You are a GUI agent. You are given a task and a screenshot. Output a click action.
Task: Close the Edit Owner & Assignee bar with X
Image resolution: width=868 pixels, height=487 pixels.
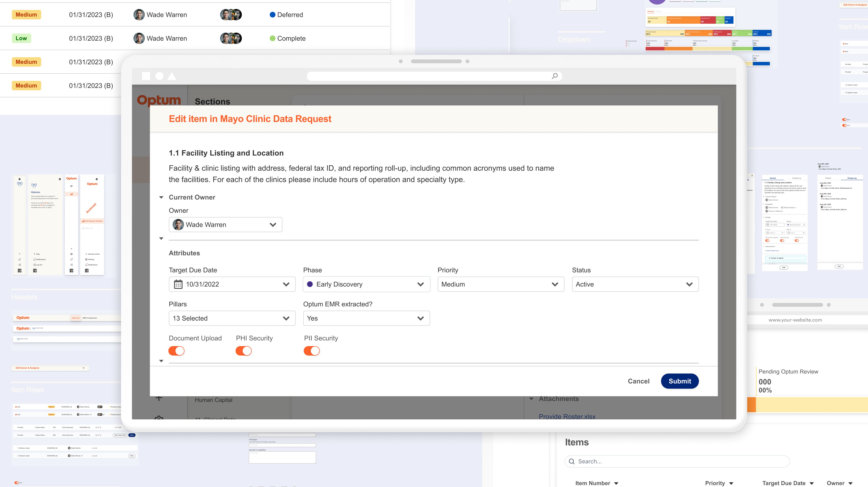click(84, 368)
